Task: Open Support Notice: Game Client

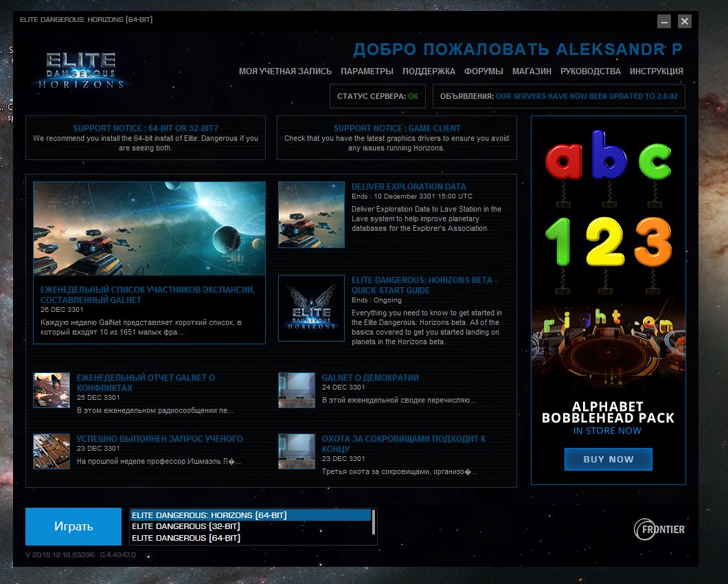Action: pos(397,128)
